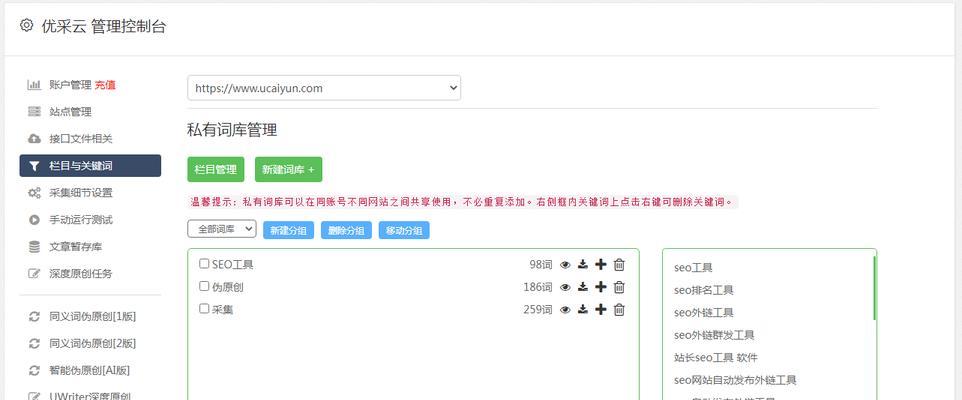Click the 186词 count for 伪原创
Image resolution: width=962 pixels, height=400 pixels.
538,287
